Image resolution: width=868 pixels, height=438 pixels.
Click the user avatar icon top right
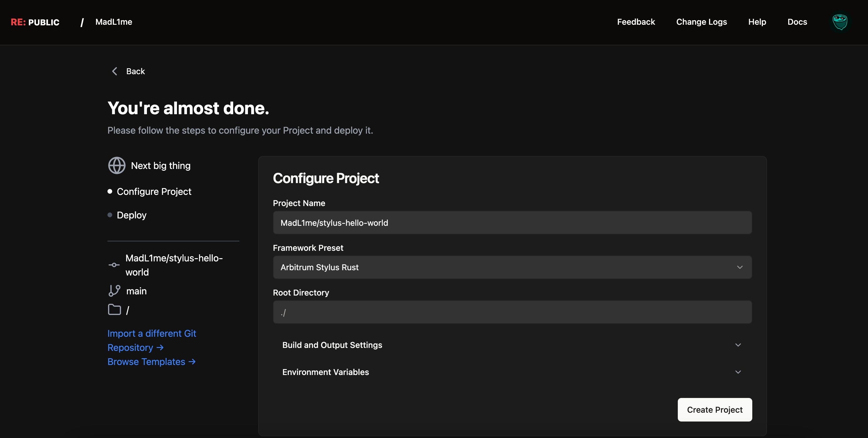tap(839, 22)
